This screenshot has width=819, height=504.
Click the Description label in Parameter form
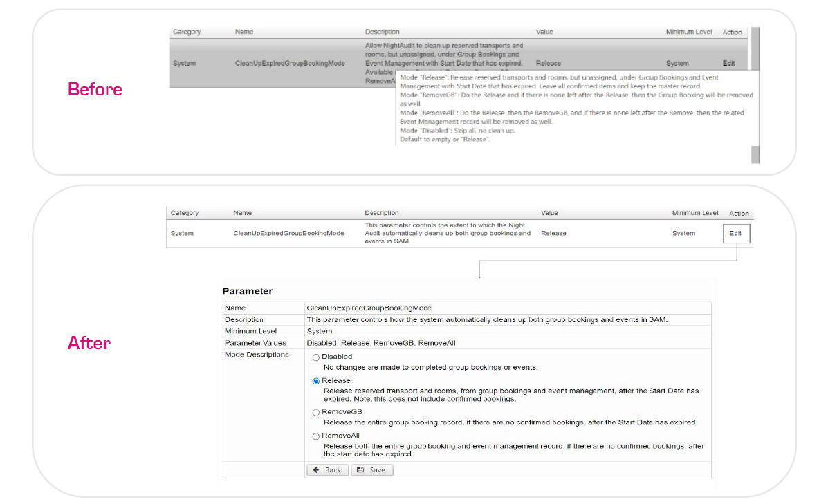coord(244,319)
